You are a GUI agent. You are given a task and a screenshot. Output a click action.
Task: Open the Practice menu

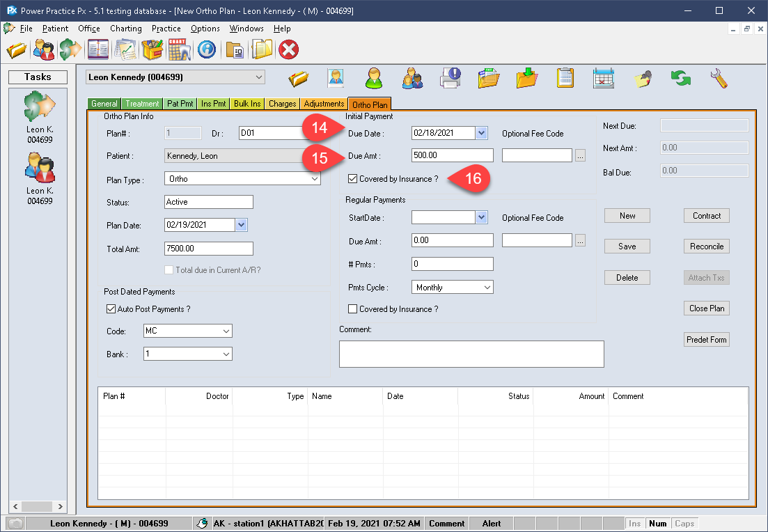coord(166,29)
